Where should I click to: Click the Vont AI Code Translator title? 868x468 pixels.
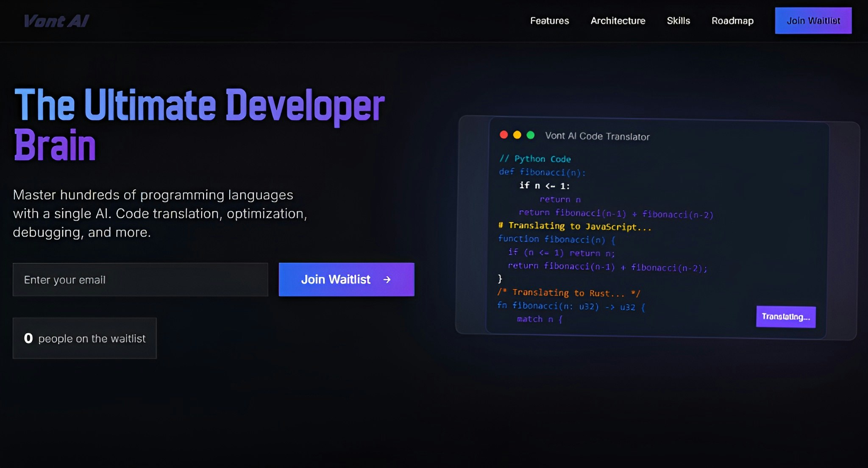pyautogui.click(x=597, y=136)
